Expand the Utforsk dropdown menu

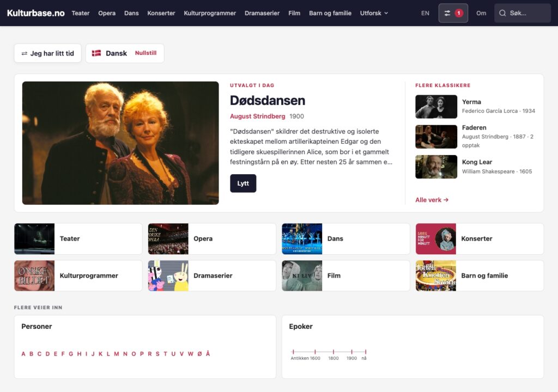(x=374, y=13)
